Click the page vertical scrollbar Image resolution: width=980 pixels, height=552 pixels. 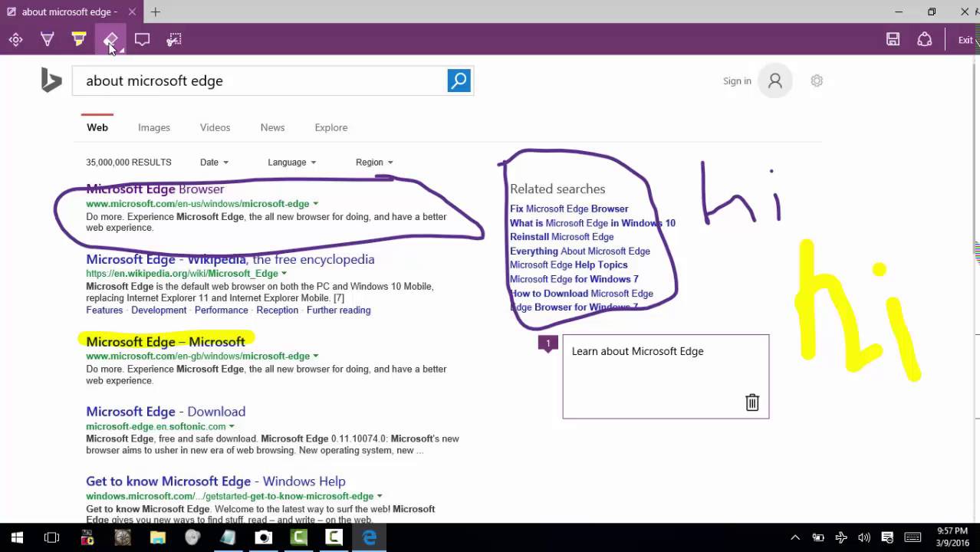976,288
